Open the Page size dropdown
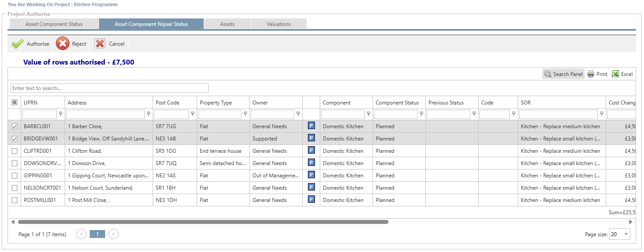644x252 pixels. [626, 234]
